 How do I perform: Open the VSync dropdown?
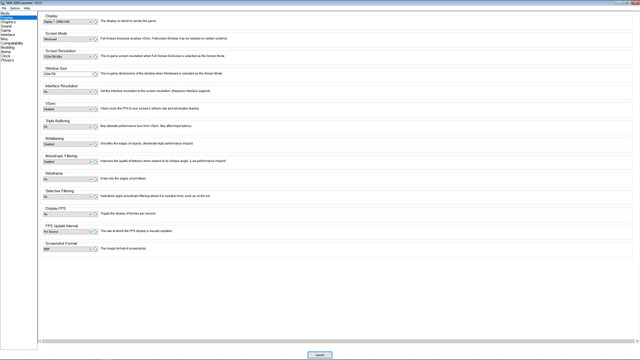(68, 109)
